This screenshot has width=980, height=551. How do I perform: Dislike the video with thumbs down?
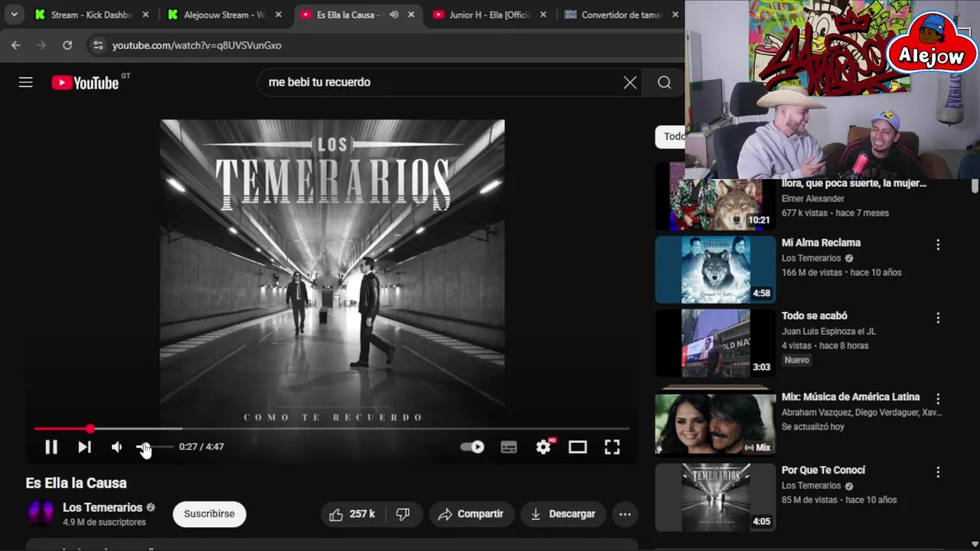click(x=403, y=514)
